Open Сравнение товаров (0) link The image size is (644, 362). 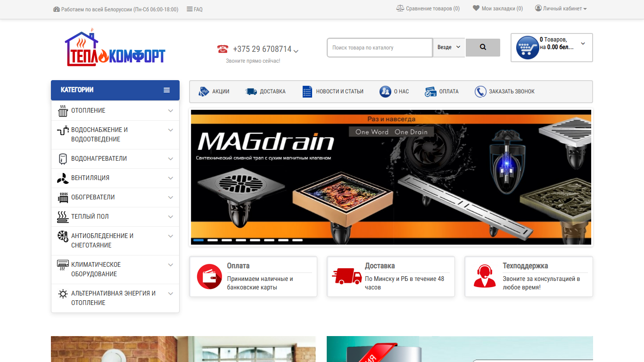tap(428, 8)
